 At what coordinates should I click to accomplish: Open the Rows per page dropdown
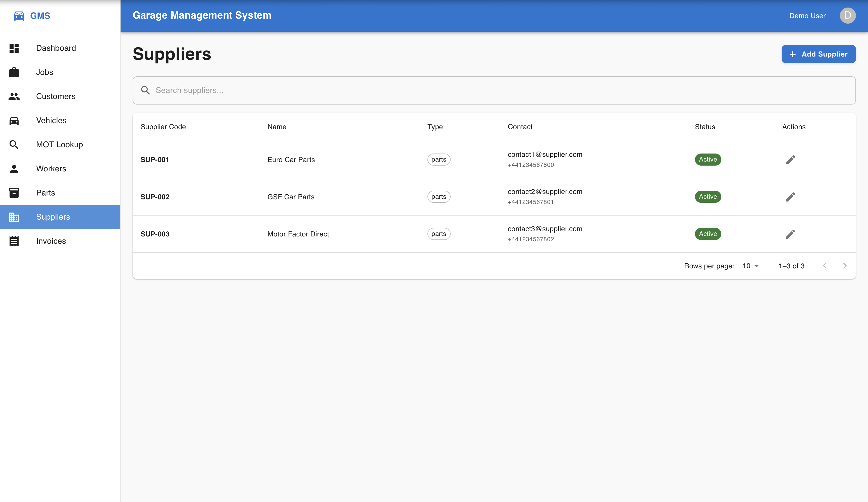(x=750, y=266)
